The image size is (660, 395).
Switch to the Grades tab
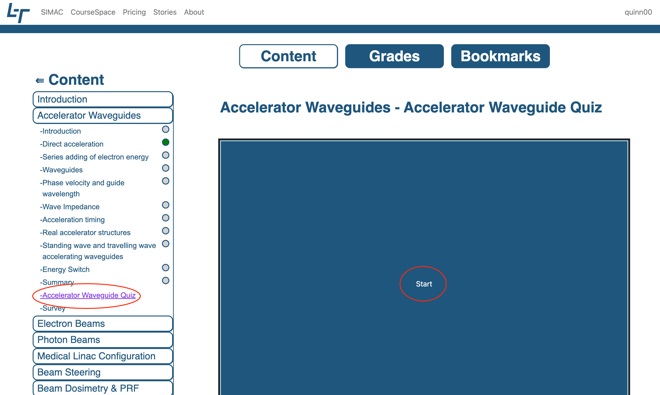click(x=394, y=56)
